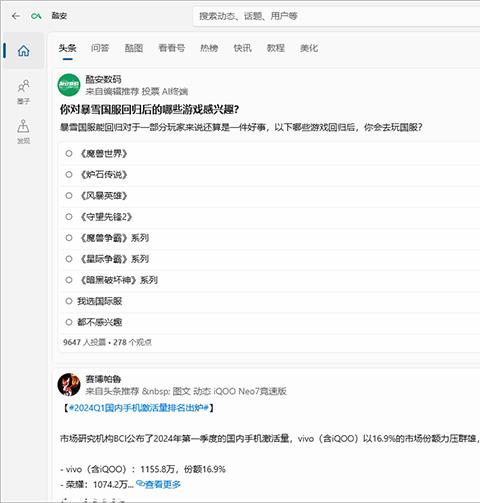This screenshot has width=480, height=503.
Task: Click the line vivo（含iQOO）：1155.8万
Action: pyautogui.click(x=143, y=469)
